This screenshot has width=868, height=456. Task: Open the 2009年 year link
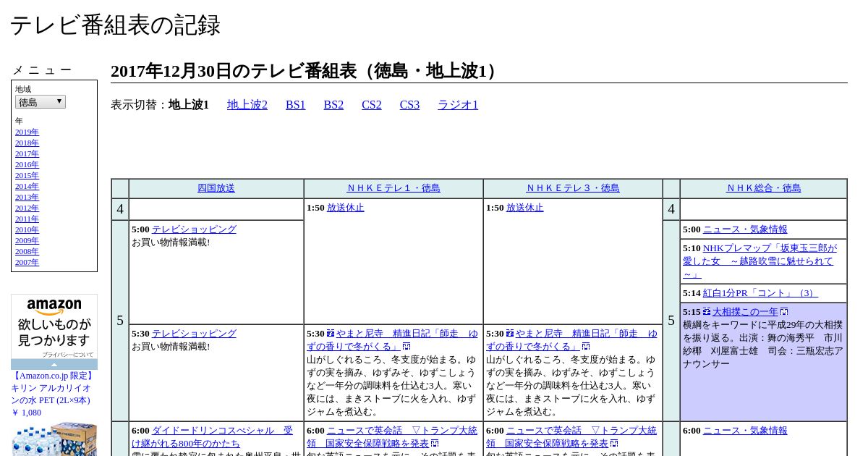click(27, 241)
